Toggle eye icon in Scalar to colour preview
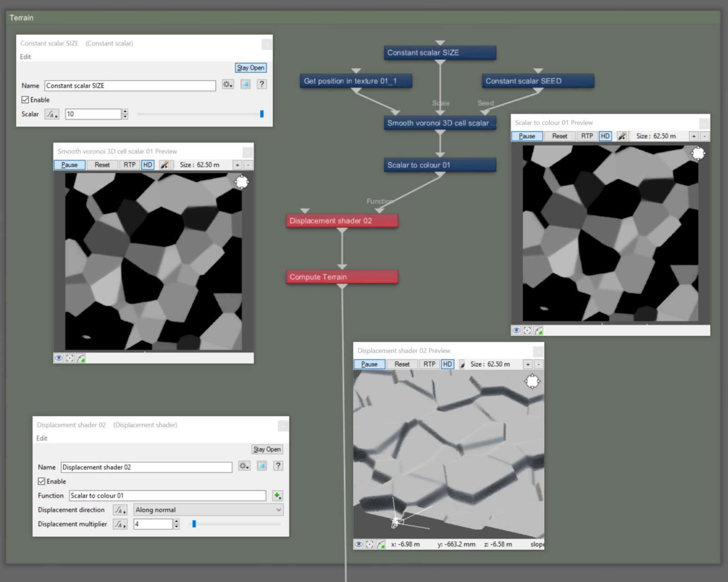Image resolution: width=728 pixels, height=582 pixels. 516,331
